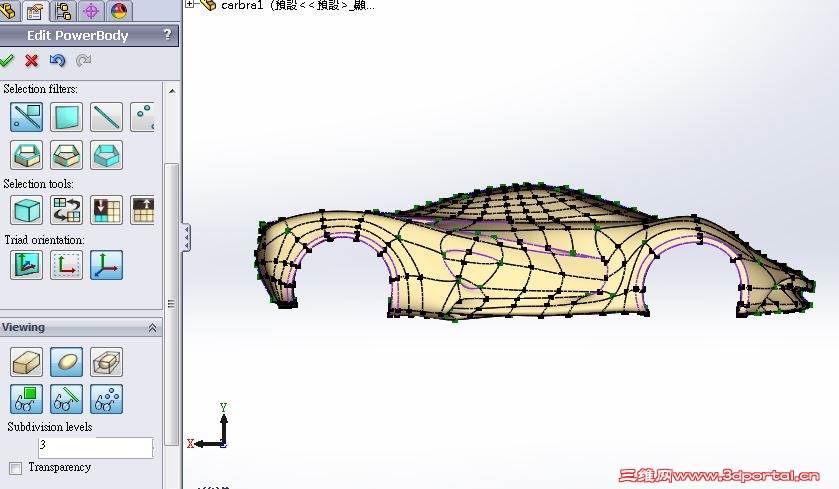Select the carbra1 document name in tree
This screenshot has width=839, height=489.
coord(242,5)
